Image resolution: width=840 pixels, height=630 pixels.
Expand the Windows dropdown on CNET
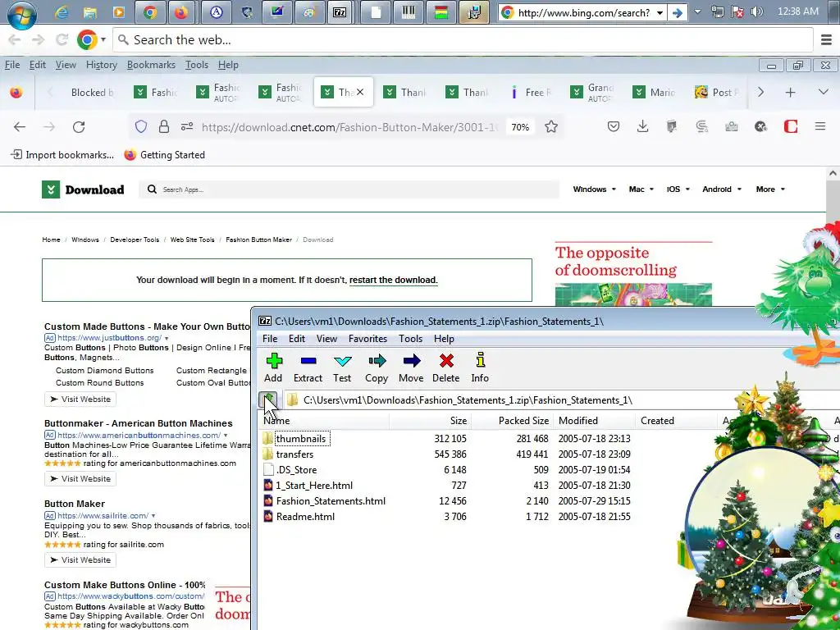click(x=594, y=189)
